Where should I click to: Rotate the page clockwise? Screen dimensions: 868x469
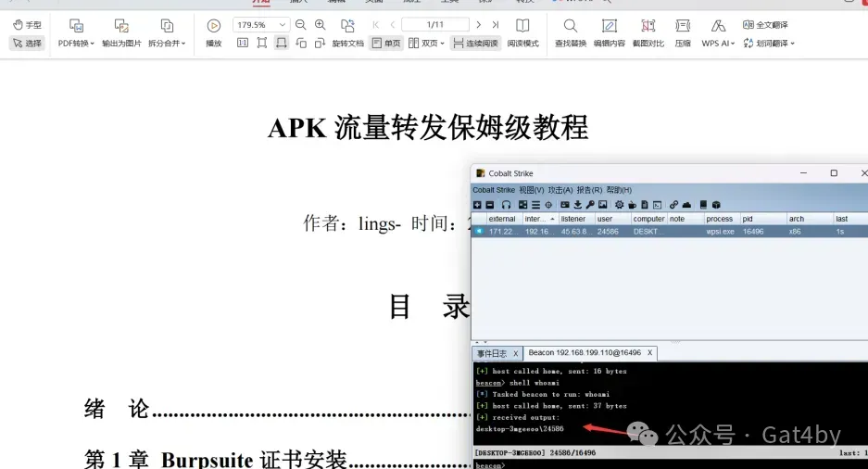tap(320, 44)
